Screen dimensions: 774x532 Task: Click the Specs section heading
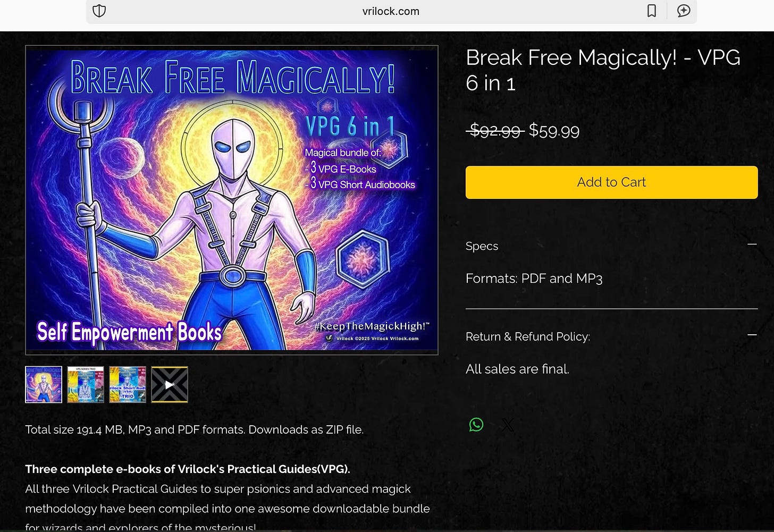(482, 246)
